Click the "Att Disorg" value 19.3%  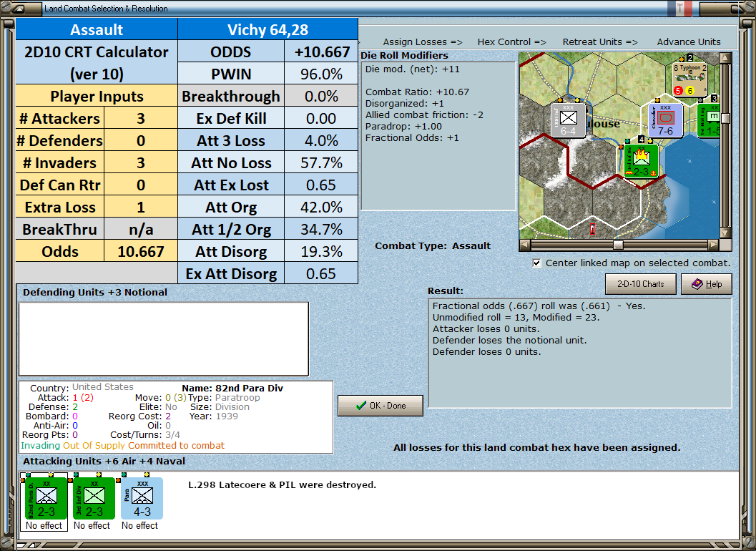point(321,252)
